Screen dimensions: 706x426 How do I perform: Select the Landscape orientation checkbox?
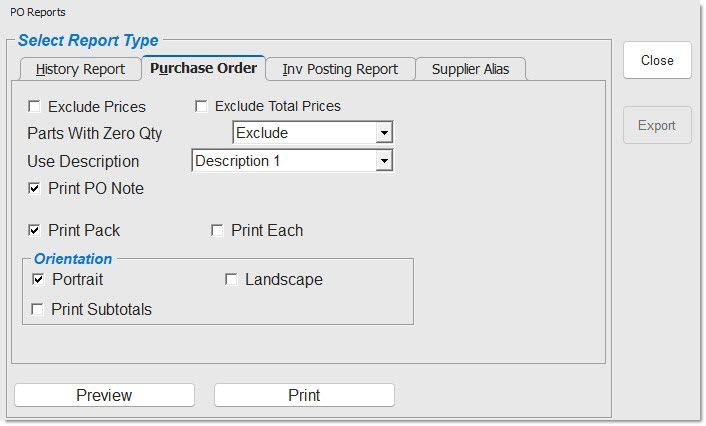pyautogui.click(x=231, y=280)
